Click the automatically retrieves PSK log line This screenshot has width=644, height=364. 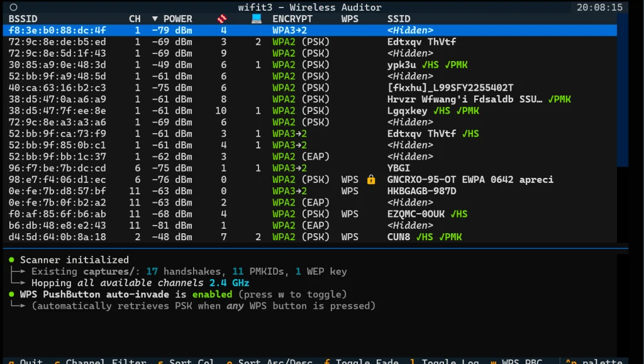204,306
